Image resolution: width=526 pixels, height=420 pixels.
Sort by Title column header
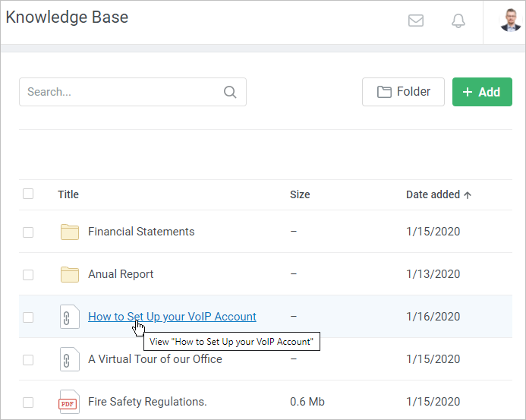point(68,194)
